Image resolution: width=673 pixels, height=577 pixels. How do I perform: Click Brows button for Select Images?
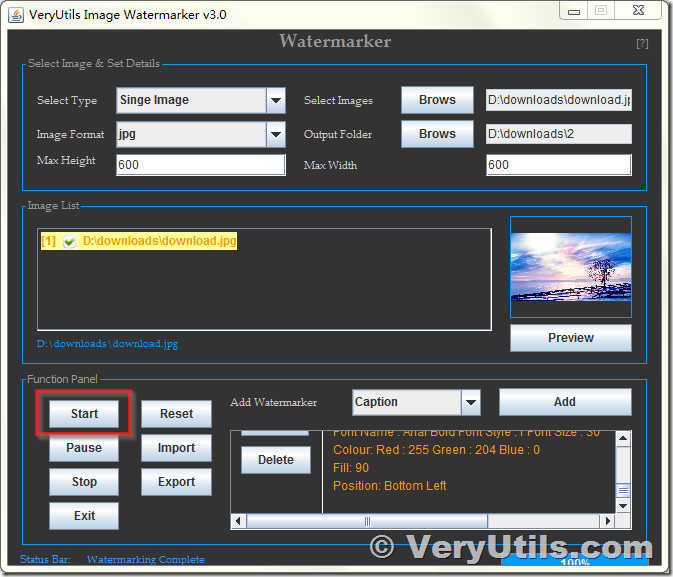coord(437,100)
